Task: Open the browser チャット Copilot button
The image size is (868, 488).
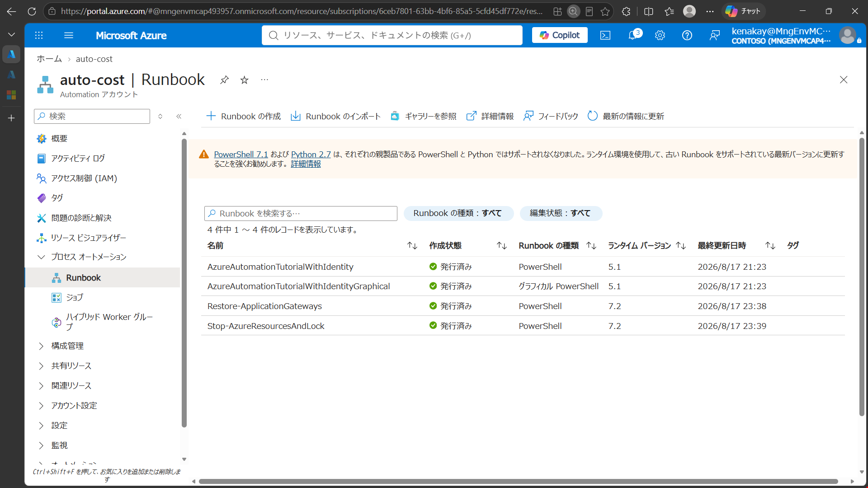Action: [x=743, y=11]
